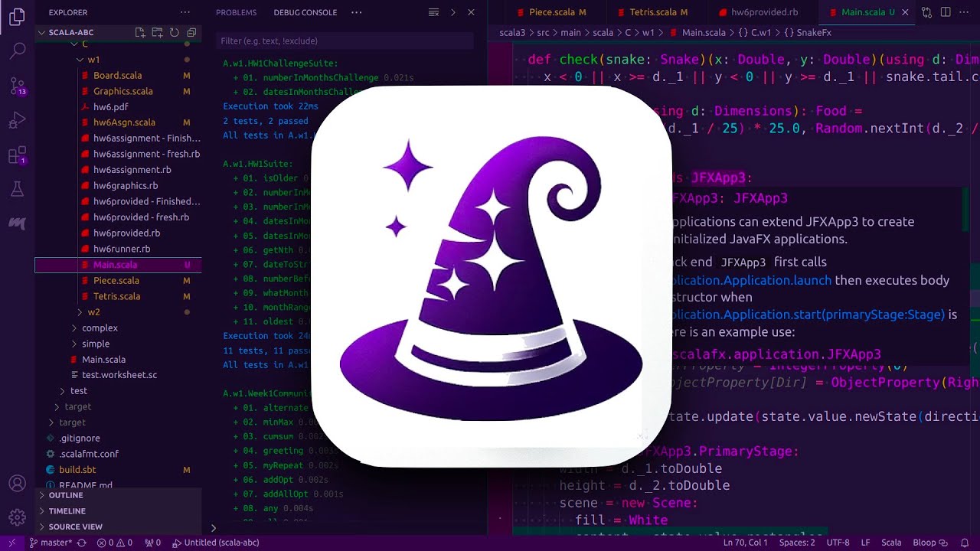Open editor more actions menu

click(x=965, y=12)
